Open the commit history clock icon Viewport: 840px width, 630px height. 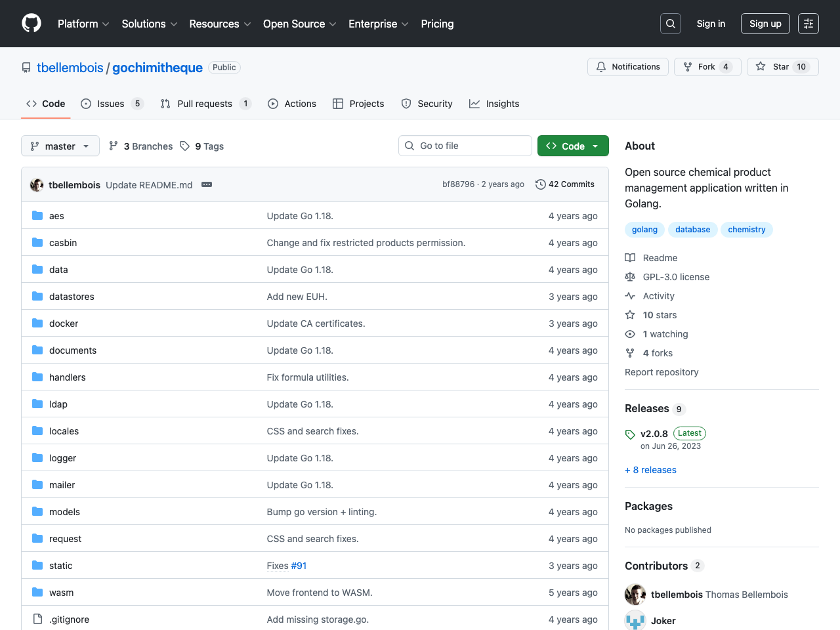click(x=540, y=184)
